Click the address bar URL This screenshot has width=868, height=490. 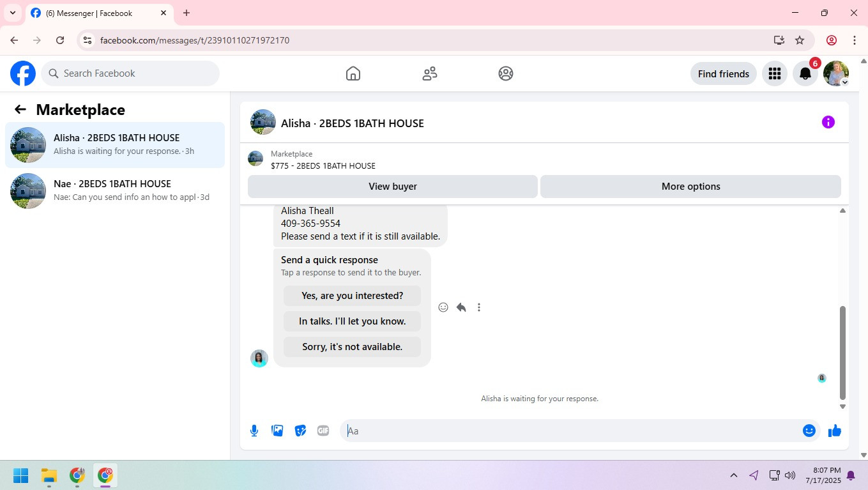pos(195,40)
